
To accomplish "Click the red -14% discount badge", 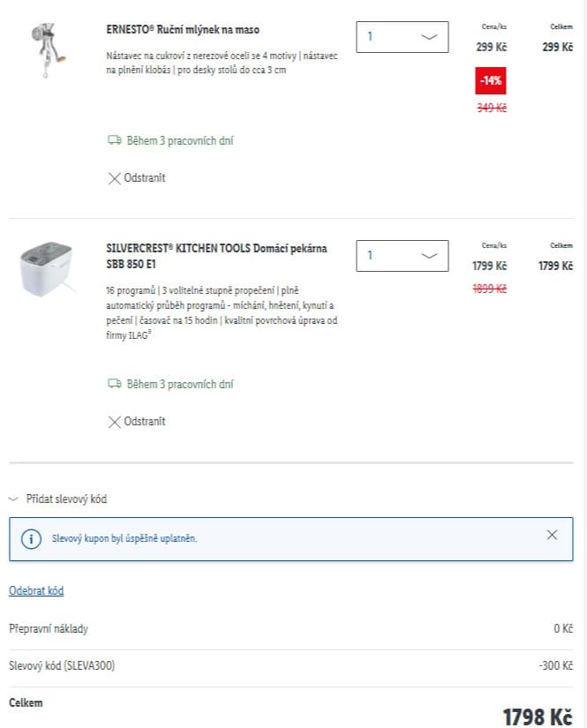I will pos(493,80).
